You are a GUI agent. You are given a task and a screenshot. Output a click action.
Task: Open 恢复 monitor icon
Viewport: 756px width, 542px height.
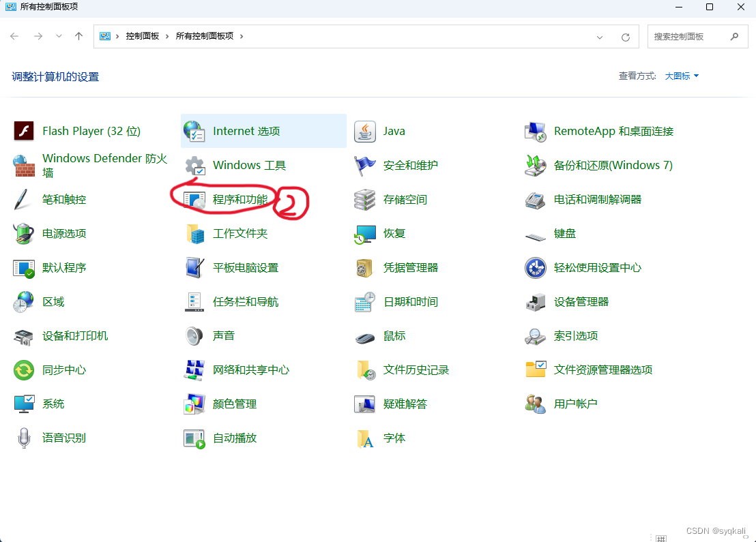(x=365, y=234)
